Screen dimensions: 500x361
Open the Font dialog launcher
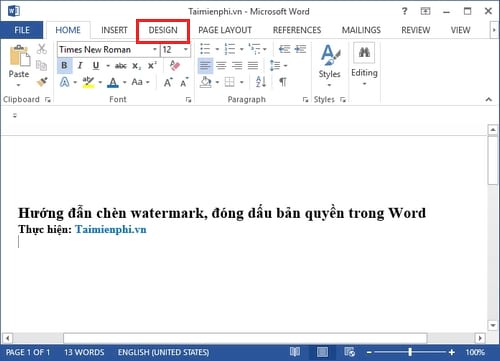pyautogui.click(x=188, y=99)
